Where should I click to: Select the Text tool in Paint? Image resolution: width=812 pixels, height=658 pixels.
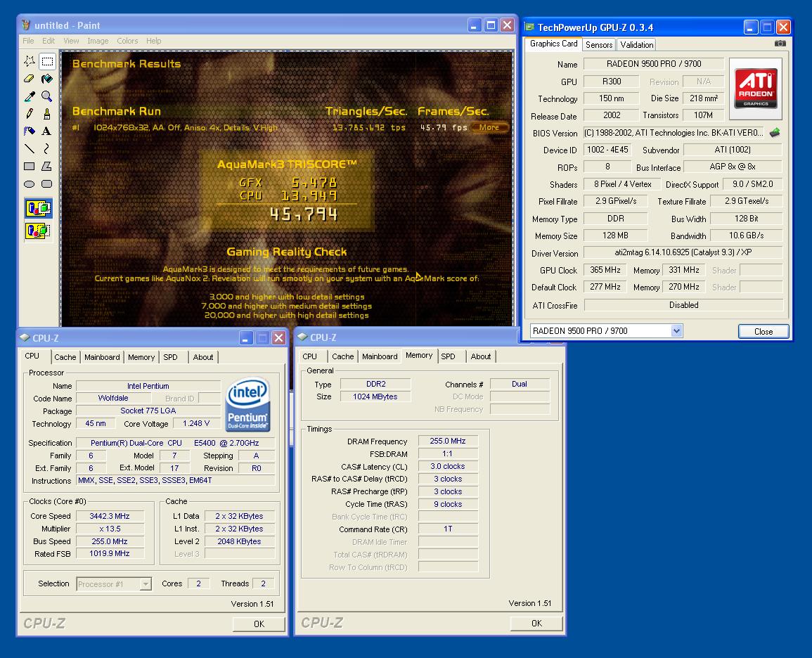[x=47, y=131]
